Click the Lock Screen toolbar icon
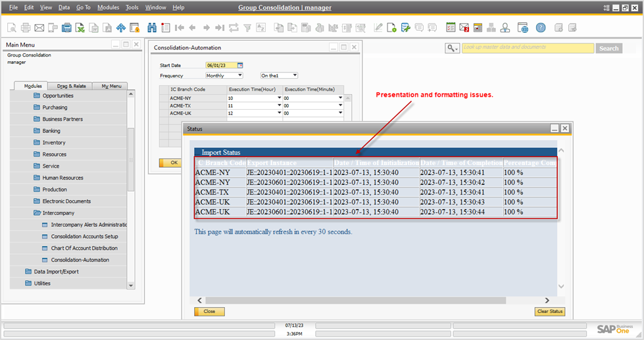 [x=135, y=28]
